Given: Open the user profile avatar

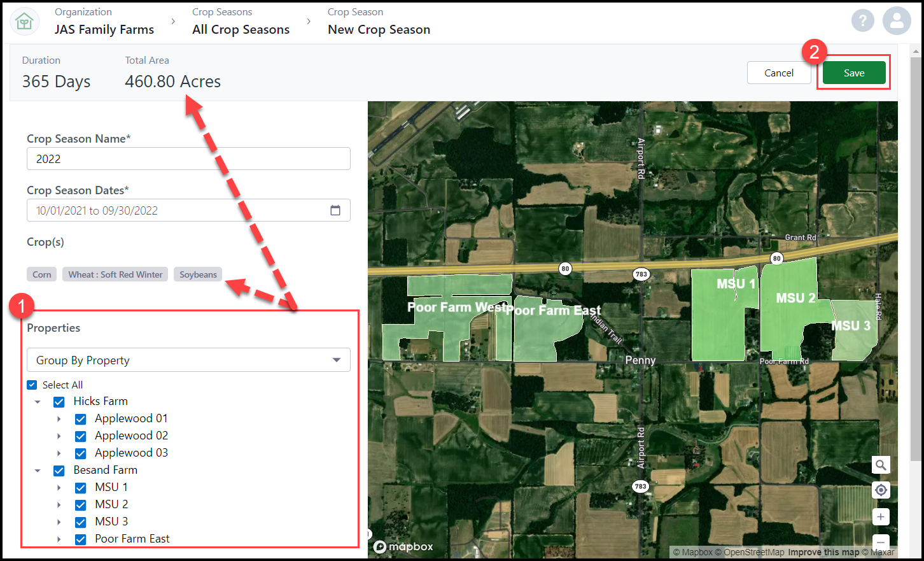Looking at the screenshot, I should pos(896,21).
